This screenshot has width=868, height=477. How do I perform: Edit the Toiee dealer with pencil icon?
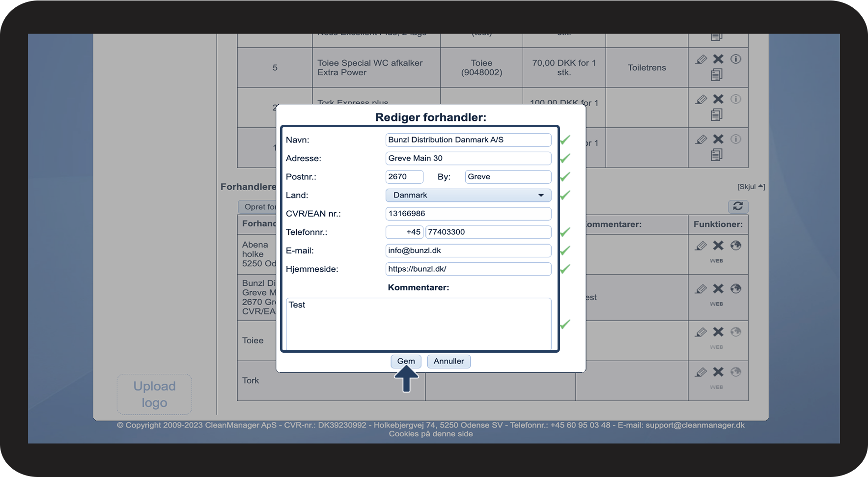701,332
